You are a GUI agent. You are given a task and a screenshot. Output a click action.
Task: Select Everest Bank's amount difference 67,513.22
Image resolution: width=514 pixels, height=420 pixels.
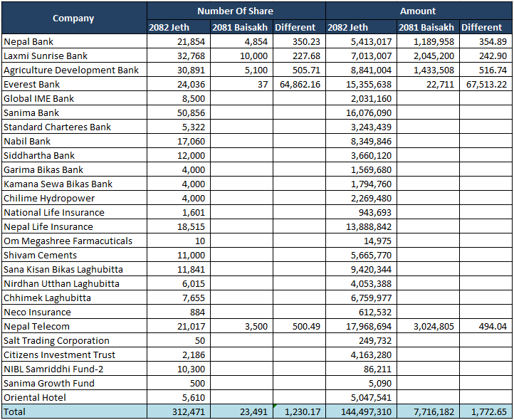pyautogui.click(x=486, y=85)
